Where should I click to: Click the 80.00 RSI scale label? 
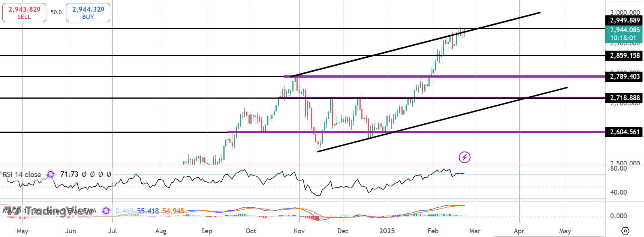[x=619, y=168]
